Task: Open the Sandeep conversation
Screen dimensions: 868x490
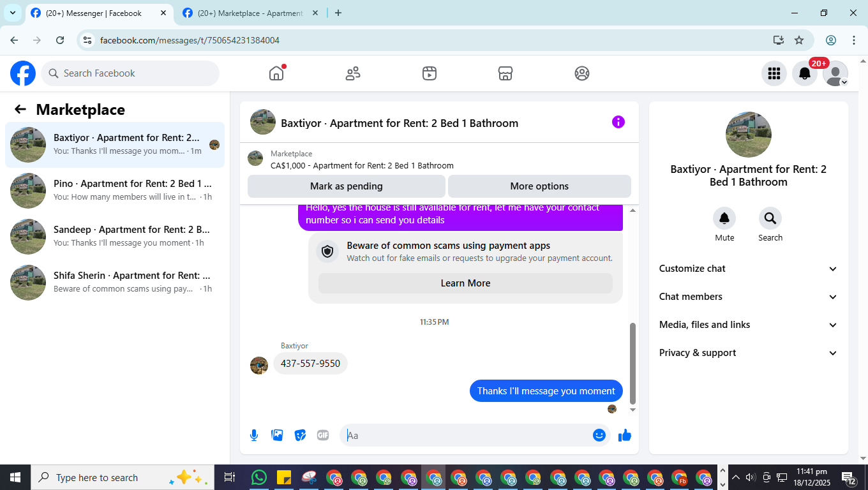Action: click(115, 237)
